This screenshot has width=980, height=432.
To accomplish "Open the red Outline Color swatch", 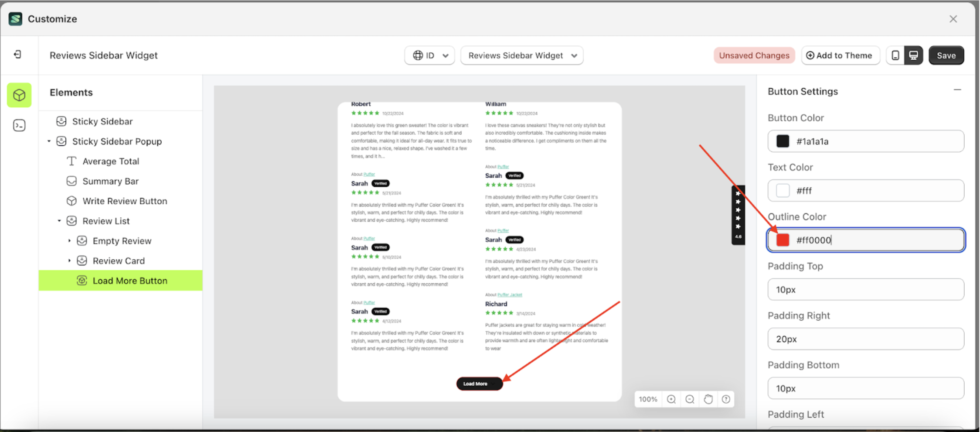I will pyautogui.click(x=782, y=240).
